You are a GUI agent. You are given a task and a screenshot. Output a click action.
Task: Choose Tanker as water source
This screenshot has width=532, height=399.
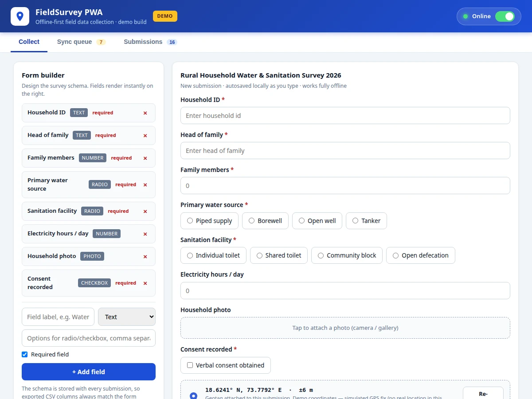[x=366, y=221]
